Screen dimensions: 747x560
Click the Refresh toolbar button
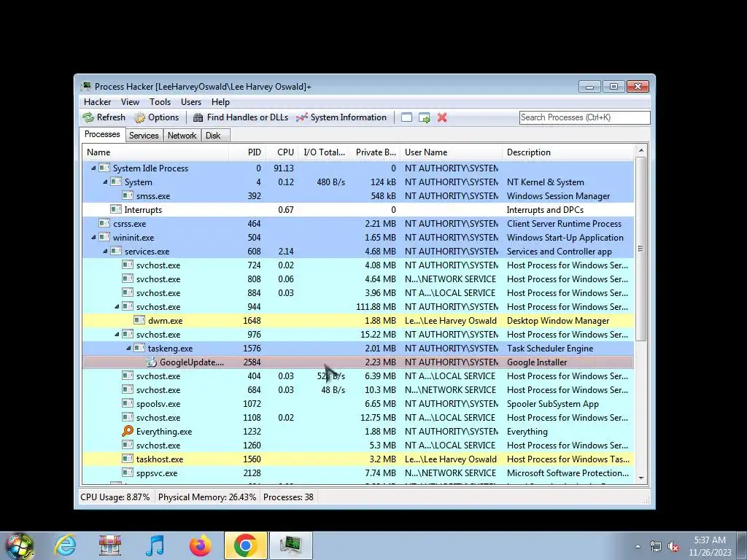pyautogui.click(x=104, y=117)
